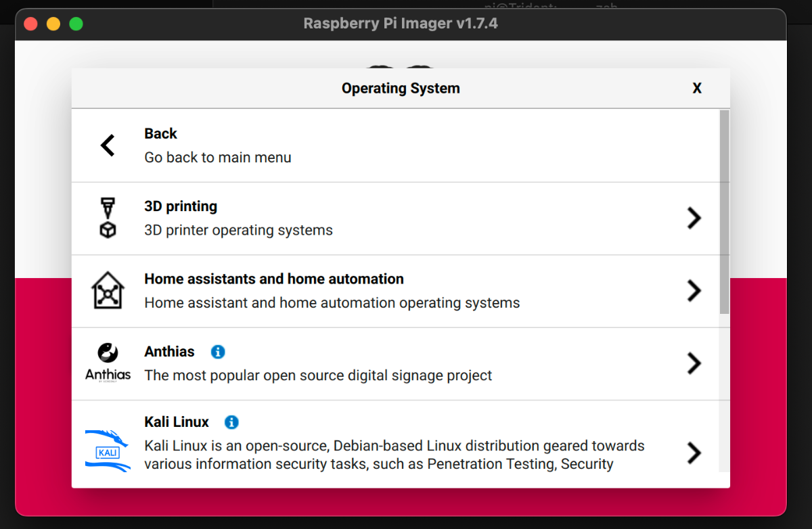Select the 3D printing nozzle icon
This screenshot has height=529, width=812.
[x=108, y=218]
